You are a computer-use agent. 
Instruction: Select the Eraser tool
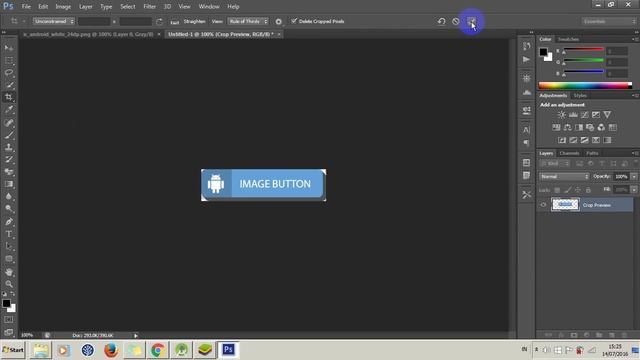point(9,172)
